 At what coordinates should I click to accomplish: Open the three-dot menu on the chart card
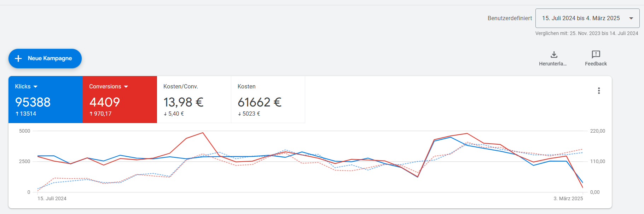click(599, 91)
